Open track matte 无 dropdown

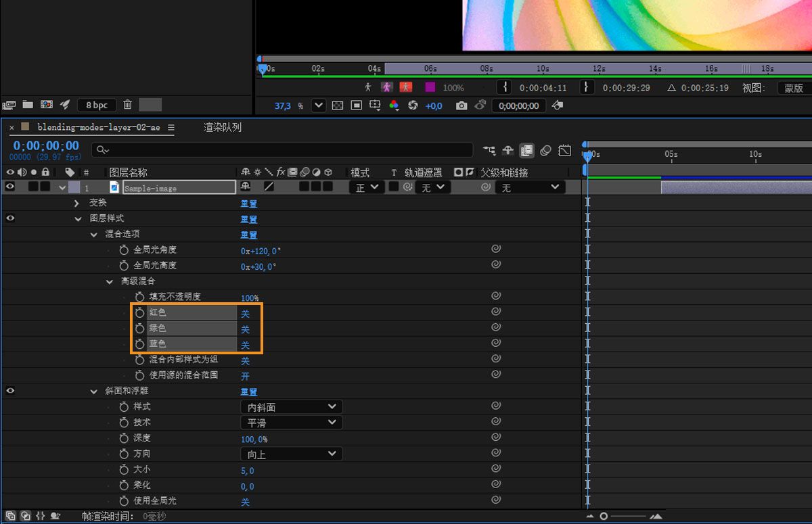432,187
